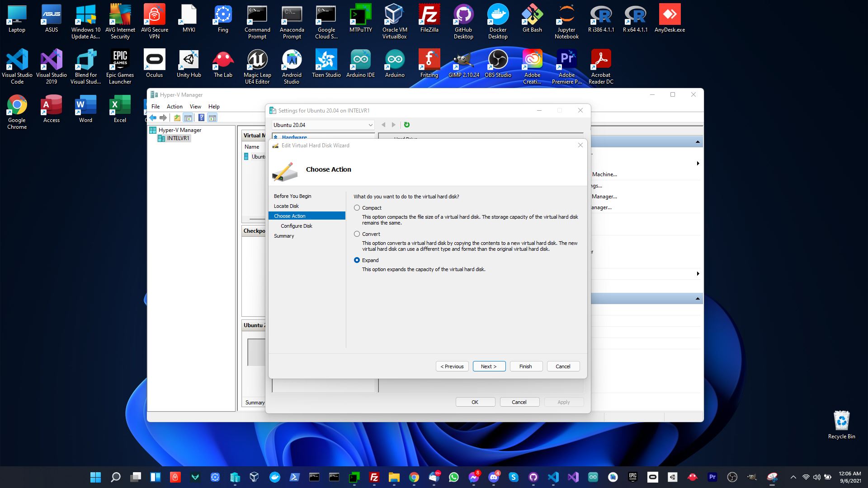Image resolution: width=868 pixels, height=488 pixels.
Task: Click the green refresh icon in Settings
Action: pyautogui.click(x=406, y=125)
